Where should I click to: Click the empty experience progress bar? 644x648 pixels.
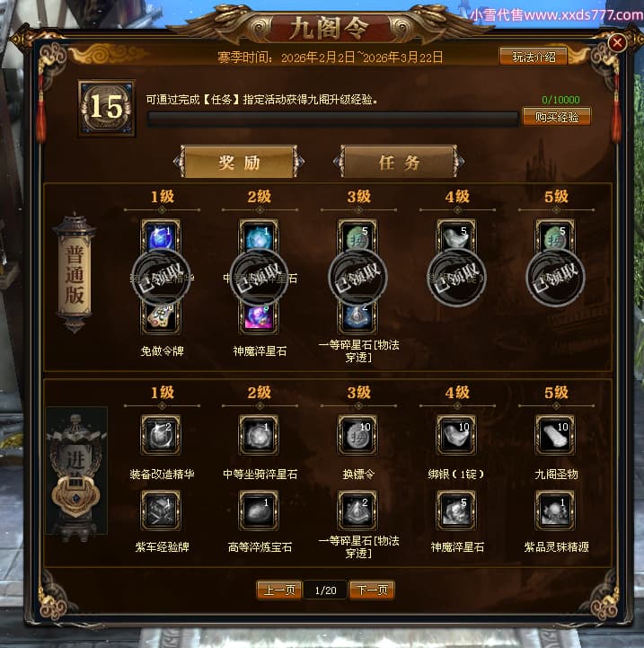[x=333, y=119]
